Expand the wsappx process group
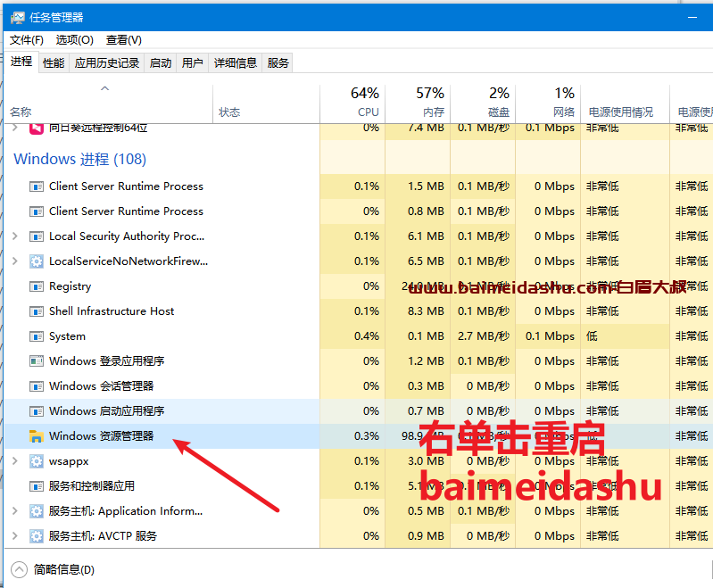The width and height of the screenshot is (713, 588). [15, 460]
